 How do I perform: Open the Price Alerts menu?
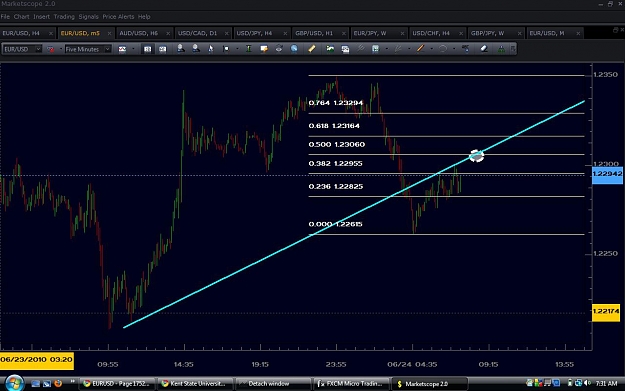(118, 17)
